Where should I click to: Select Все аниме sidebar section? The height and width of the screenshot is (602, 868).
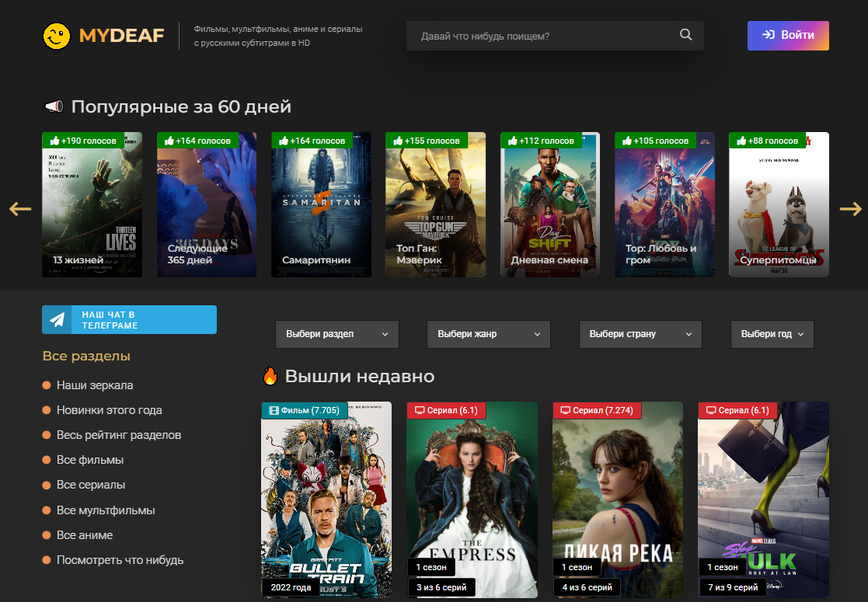point(85,535)
